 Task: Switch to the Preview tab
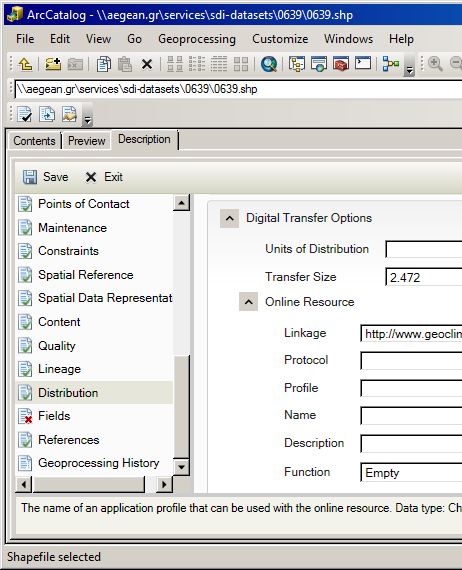(x=87, y=141)
